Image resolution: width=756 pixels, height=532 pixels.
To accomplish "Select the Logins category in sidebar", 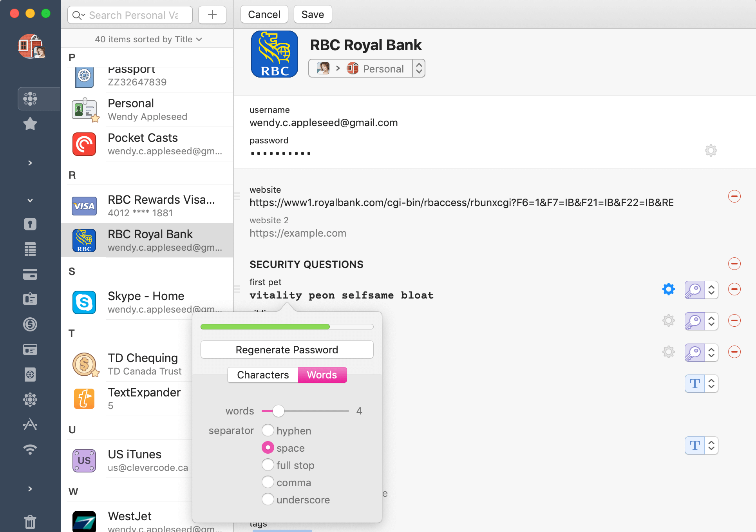I will pyautogui.click(x=30, y=224).
